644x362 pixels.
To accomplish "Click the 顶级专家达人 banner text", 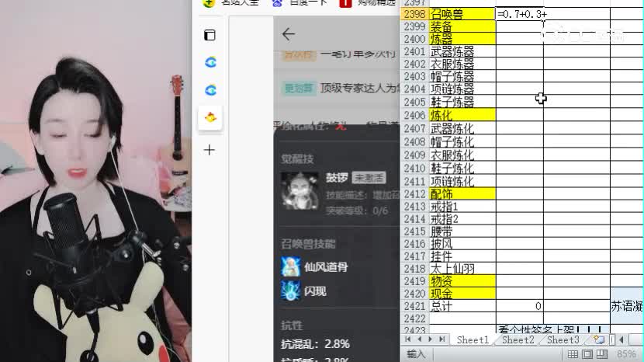I will click(x=359, y=88).
